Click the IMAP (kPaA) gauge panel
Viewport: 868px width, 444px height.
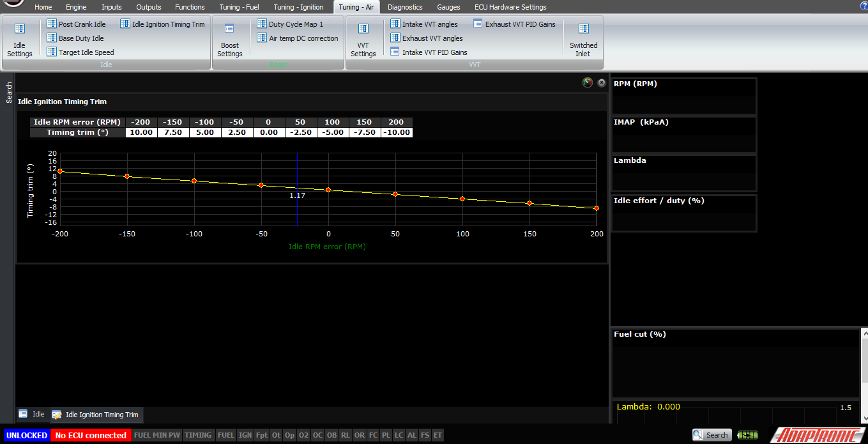(x=684, y=135)
